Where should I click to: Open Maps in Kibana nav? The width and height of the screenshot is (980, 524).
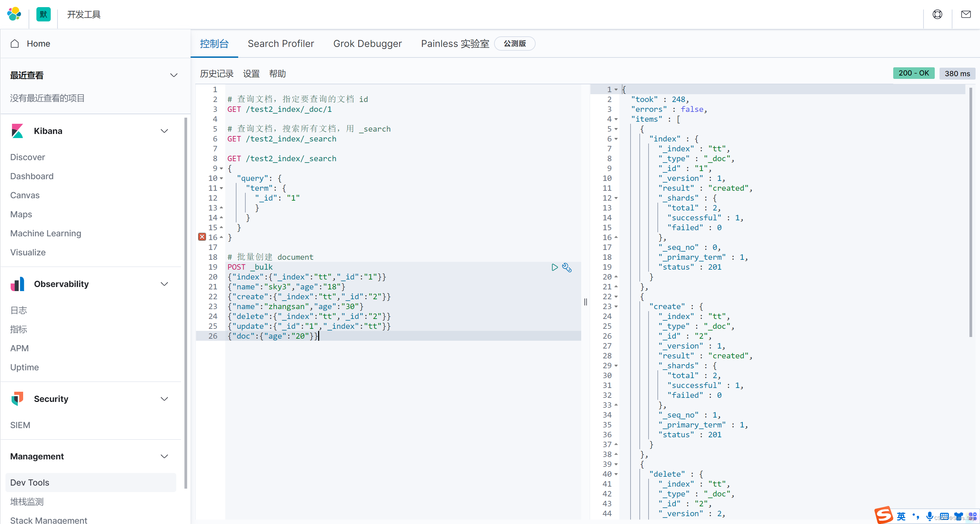(x=21, y=214)
